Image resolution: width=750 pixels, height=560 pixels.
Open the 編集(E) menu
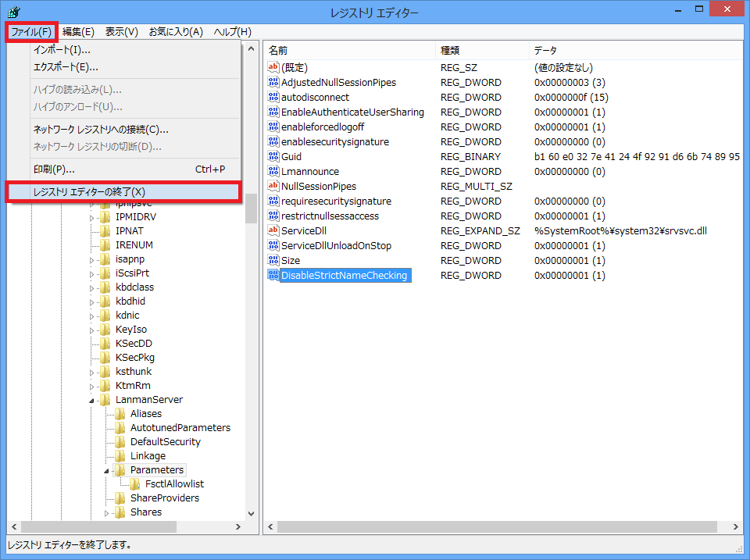coord(78,32)
